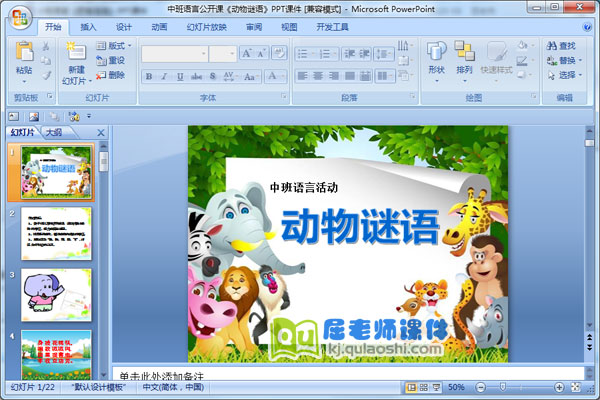Click Slide Sorter view icon

[424, 387]
